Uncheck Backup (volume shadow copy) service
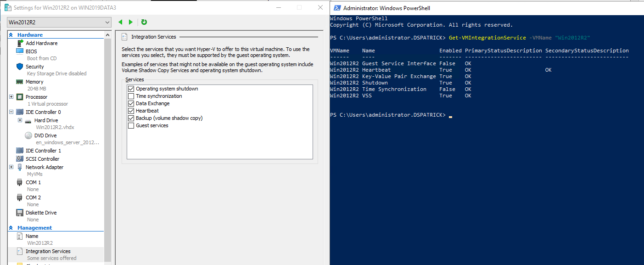This screenshot has height=265, width=644. [131, 118]
